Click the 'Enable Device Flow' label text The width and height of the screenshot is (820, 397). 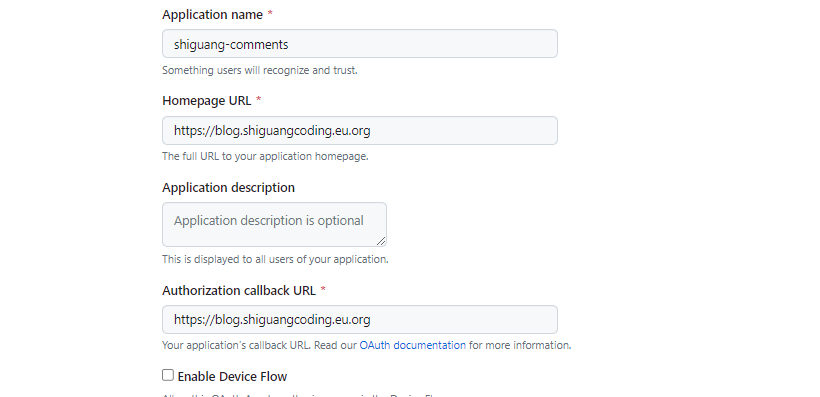pyautogui.click(x=232, y=377)
